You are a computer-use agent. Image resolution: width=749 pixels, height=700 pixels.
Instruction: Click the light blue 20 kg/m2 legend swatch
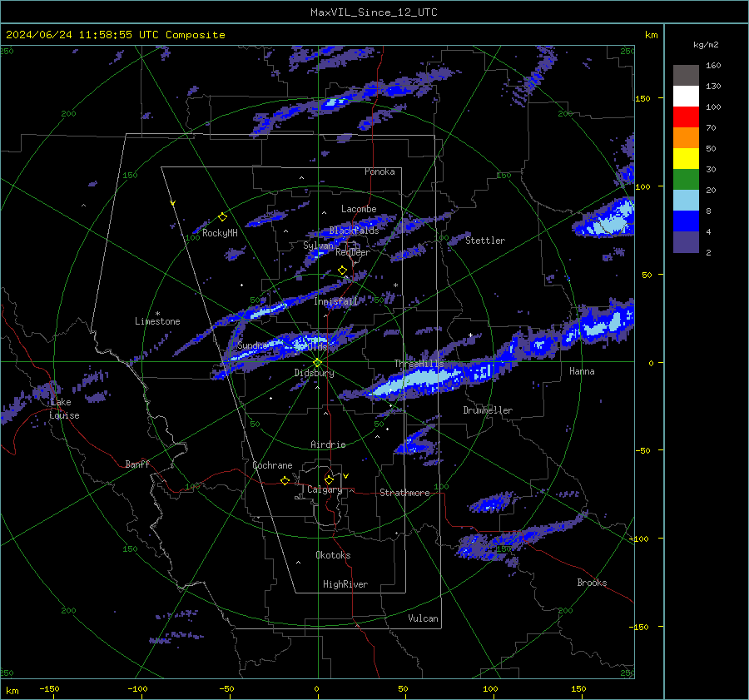click(x=686, y=201)
